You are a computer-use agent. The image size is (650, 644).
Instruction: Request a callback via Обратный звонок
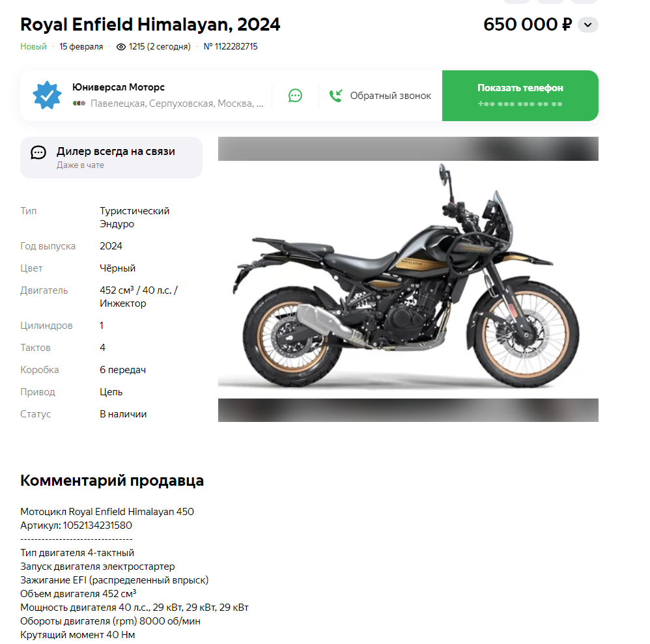click(391, 96)
